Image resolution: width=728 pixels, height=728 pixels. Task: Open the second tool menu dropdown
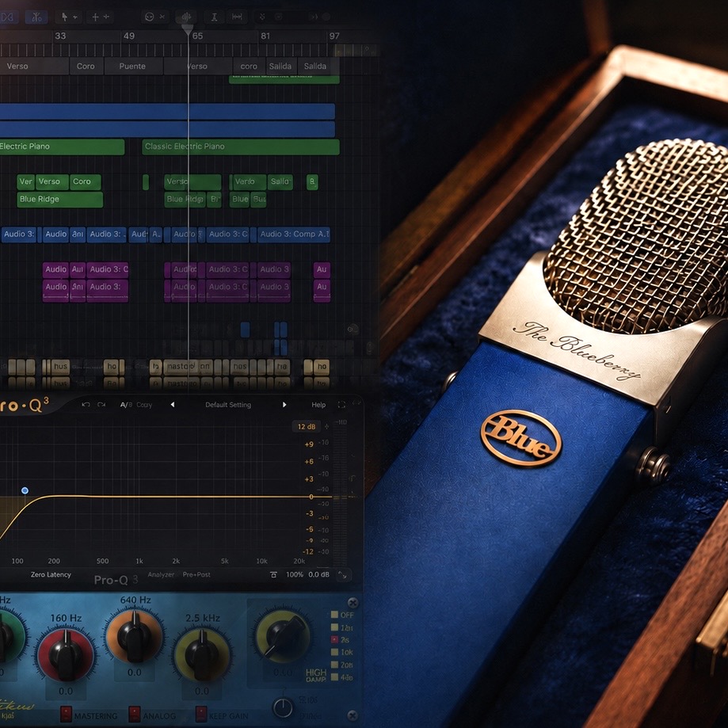(x=106, y=17)
